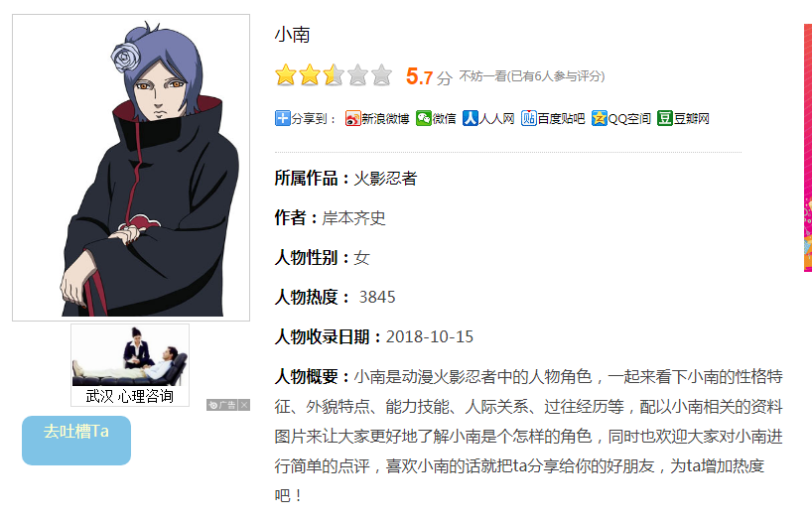Screen dimensions: 812x519
Task: Open author 岸本齐史 link
Action: pyautogui.click(x=353, y=218)
